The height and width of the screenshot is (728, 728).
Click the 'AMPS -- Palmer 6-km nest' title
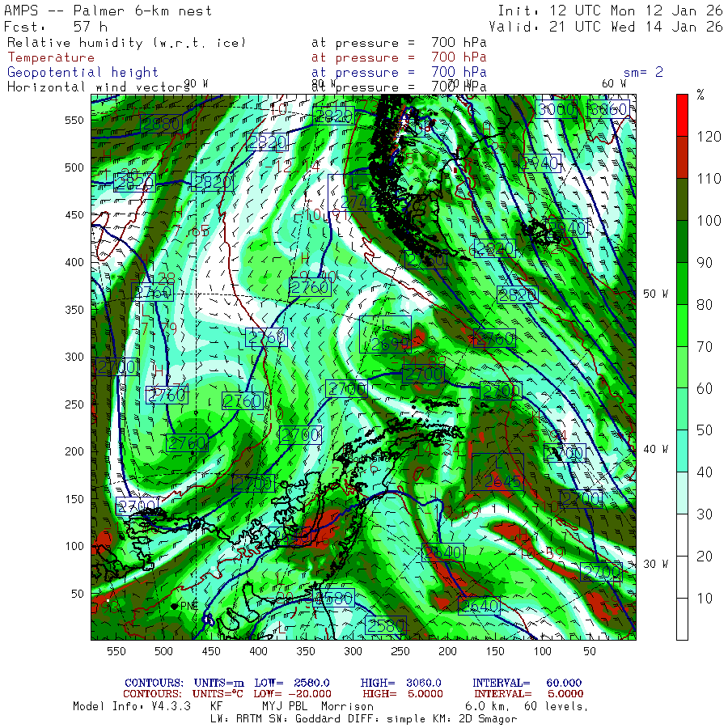pyautogui.click(x=108, y=11)
